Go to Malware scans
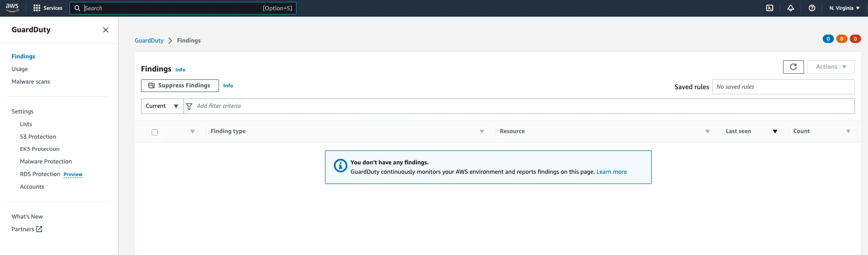This screenshot has height=255, width=868. [x=31, y=82]
